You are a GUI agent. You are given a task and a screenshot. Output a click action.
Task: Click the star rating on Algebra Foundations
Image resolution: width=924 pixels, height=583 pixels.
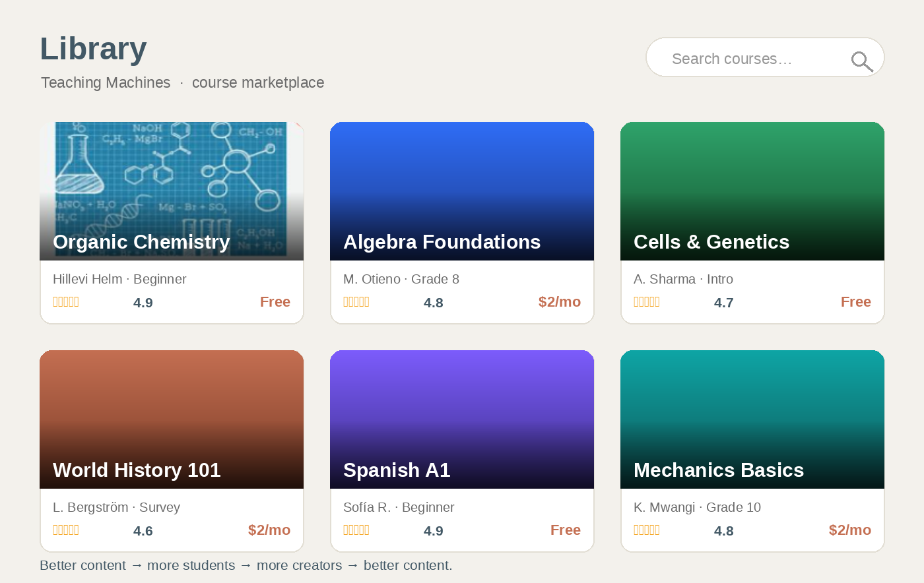[x=356, y=302]
